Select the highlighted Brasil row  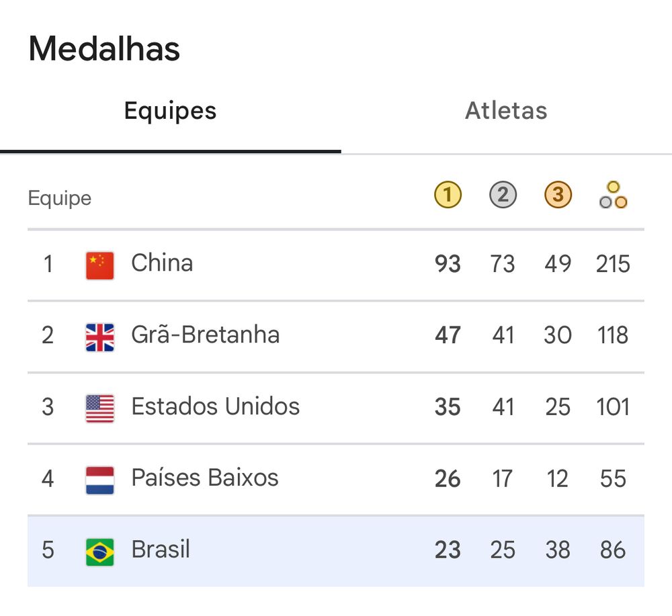click(x=336, y=552)
